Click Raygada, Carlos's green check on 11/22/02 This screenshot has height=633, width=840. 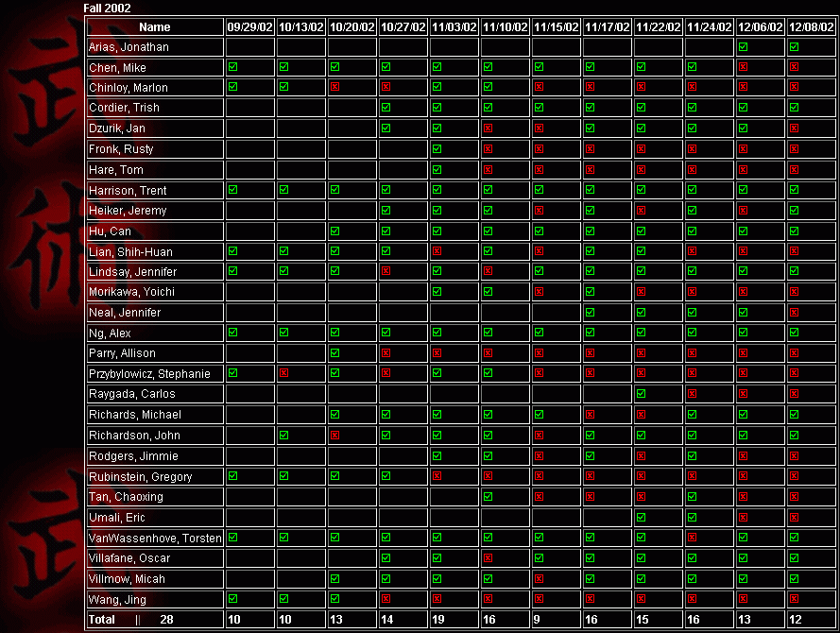pos(641,394)
